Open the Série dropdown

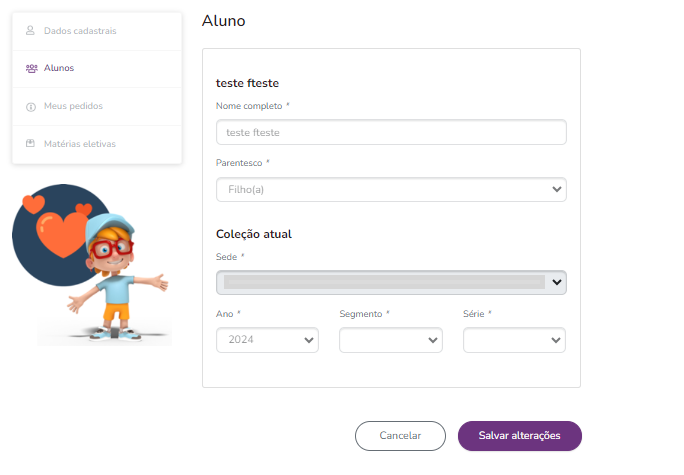coord(514,340)
